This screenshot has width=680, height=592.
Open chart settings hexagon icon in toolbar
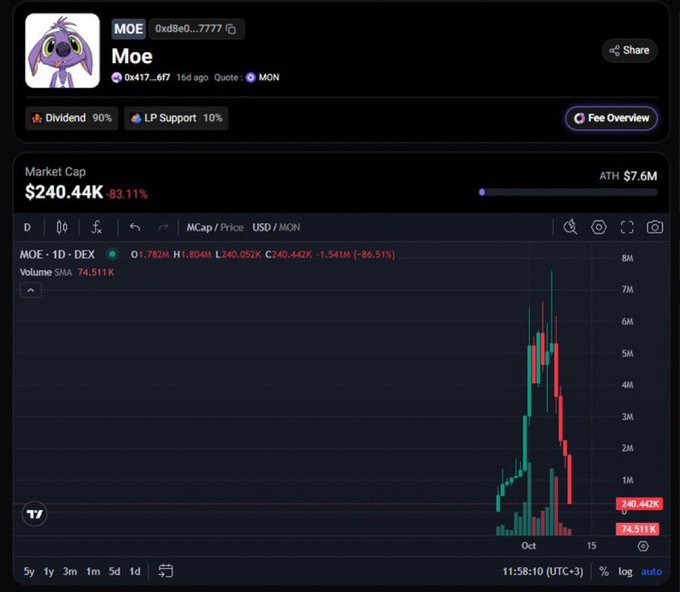point(598,227)
